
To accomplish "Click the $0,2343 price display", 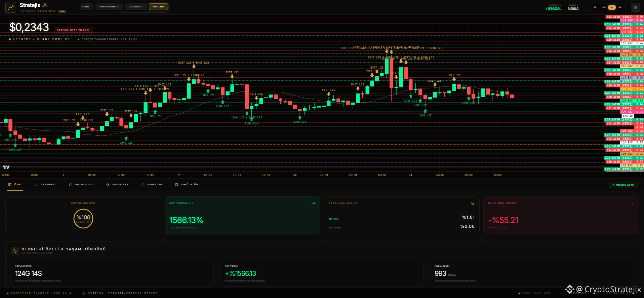I will tap(29, 27).
